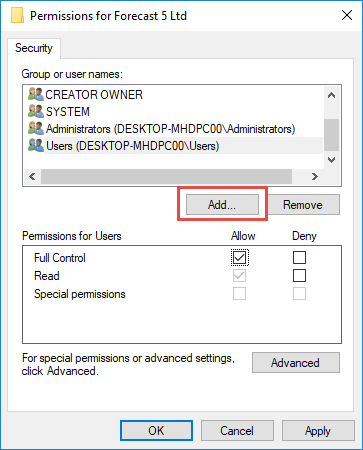Check the Full Control Deny checkbox
Viewport: 363px width, 450px height.
299,257
